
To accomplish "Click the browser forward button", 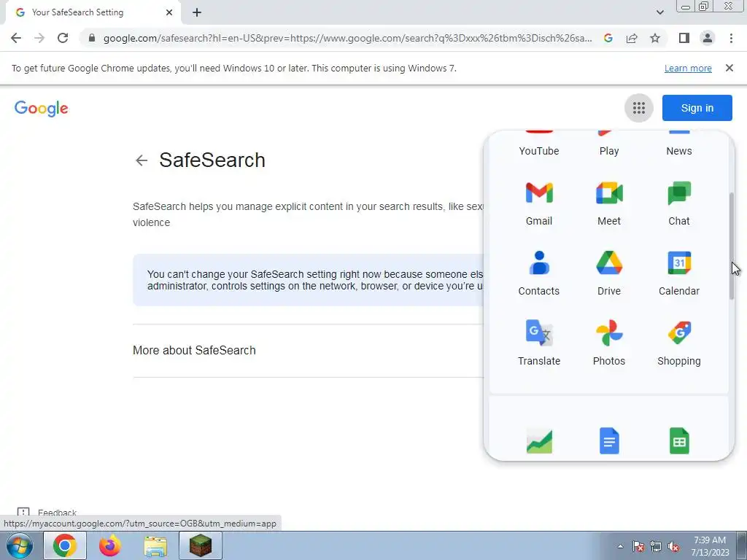I will tap(39, 38).
